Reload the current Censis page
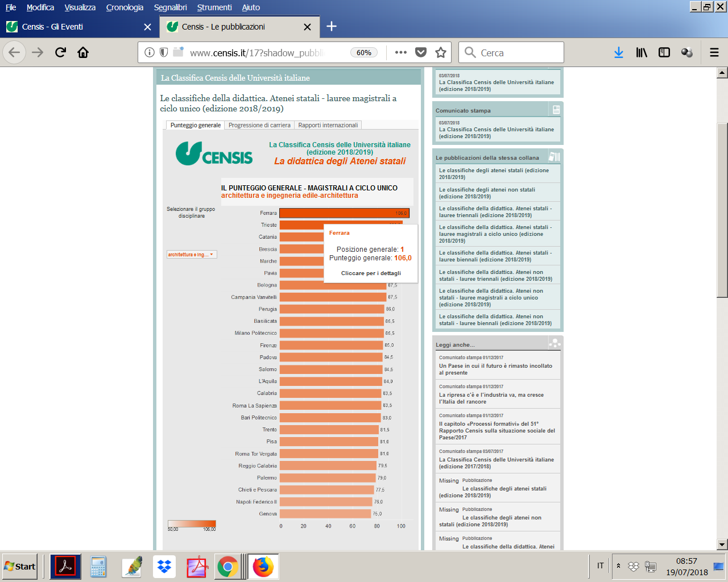The width and height of the screenshot is (728, 582). [x=60, y=52]
